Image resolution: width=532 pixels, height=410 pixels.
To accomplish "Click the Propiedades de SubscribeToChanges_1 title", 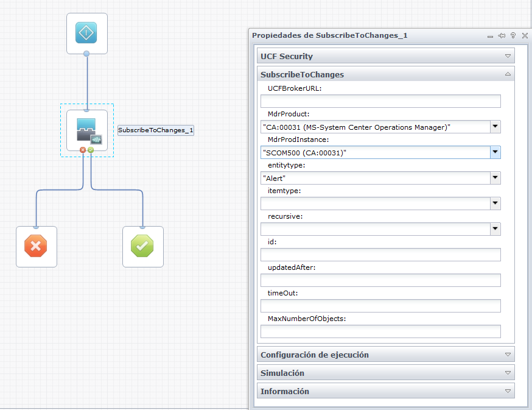I will click(329, 35).
